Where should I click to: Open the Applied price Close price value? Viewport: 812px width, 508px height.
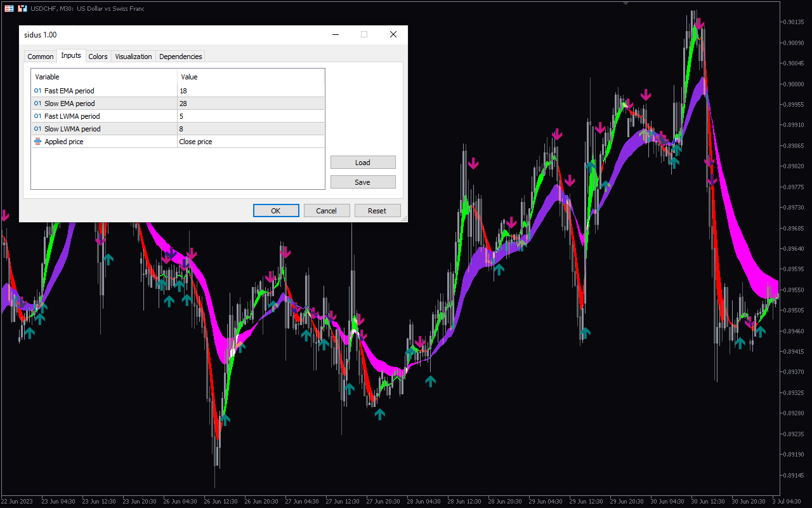(x=251, y=142)
